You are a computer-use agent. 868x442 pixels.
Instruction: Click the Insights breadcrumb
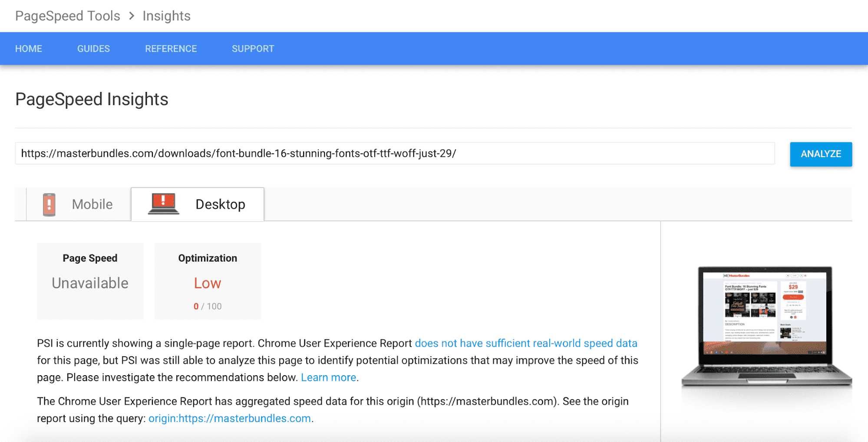click(x=166, y=16)
